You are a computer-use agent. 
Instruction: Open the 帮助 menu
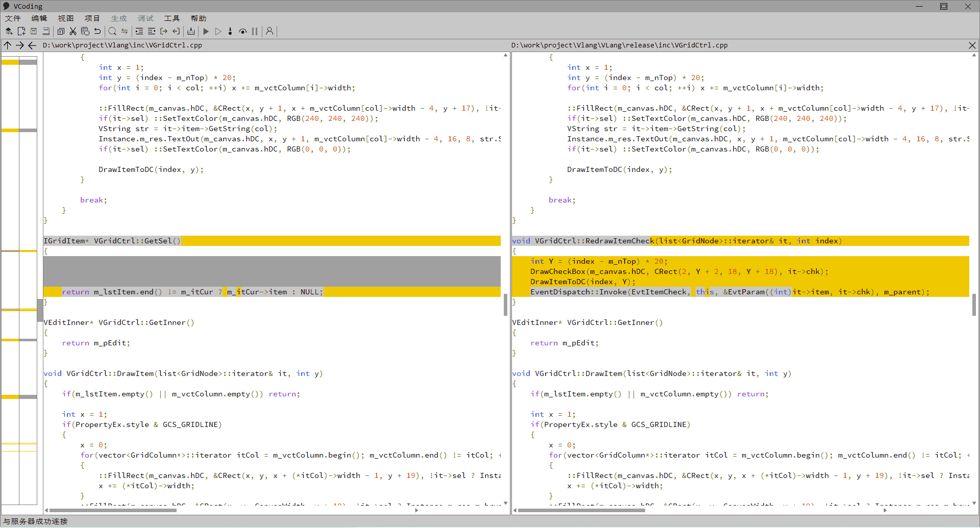199,18
